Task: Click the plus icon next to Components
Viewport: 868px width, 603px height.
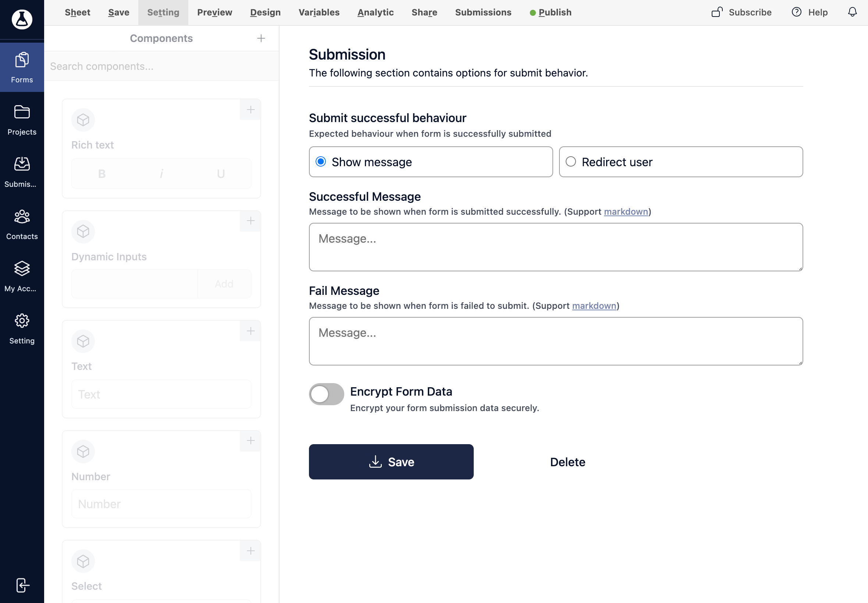Action: 261,38
